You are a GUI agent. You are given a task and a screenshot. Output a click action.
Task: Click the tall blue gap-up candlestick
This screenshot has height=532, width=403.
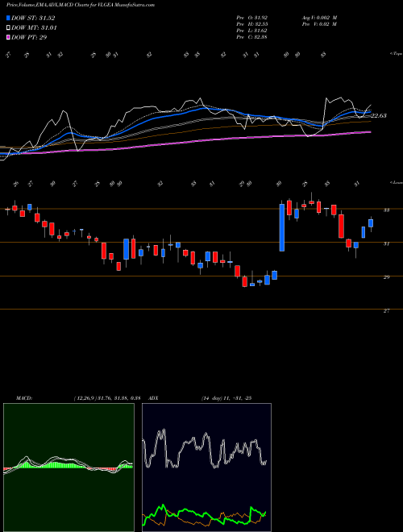coord(281,227)
